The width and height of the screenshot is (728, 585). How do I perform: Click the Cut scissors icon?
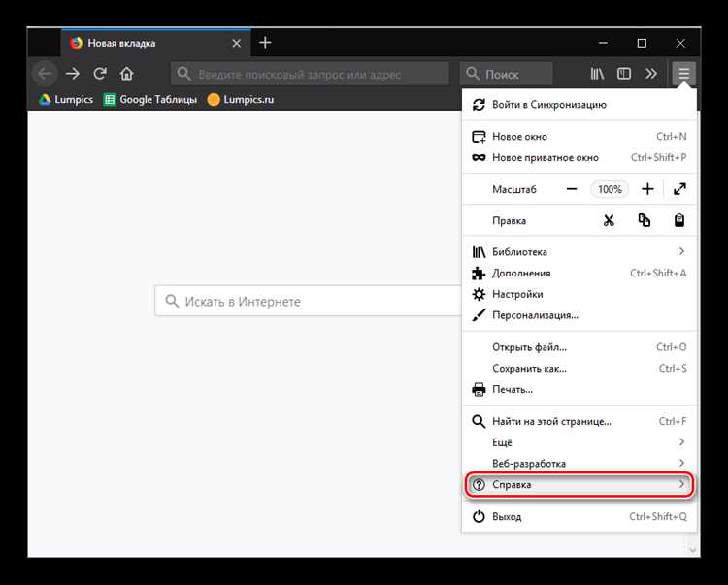click(609, 220)
